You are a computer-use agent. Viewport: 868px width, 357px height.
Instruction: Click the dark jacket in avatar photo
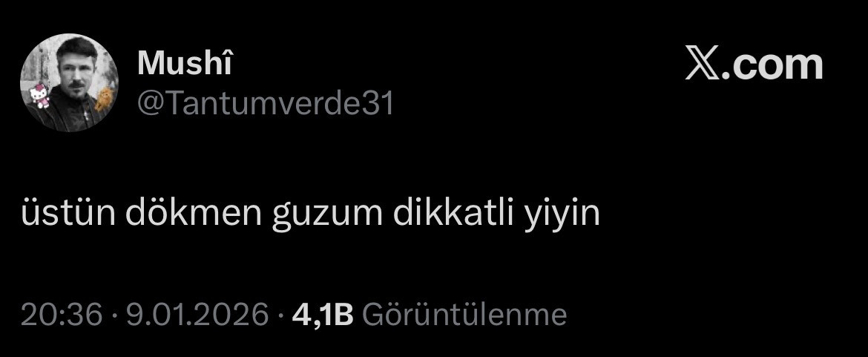(69, 114)
